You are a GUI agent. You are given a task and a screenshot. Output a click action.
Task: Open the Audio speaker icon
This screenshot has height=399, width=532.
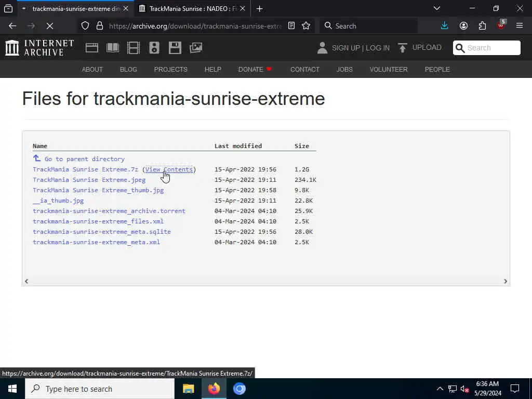[x=154, y=48]
